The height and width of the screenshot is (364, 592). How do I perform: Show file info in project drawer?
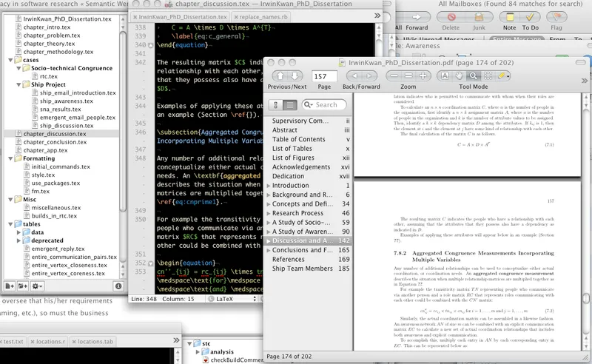(118, 286)
